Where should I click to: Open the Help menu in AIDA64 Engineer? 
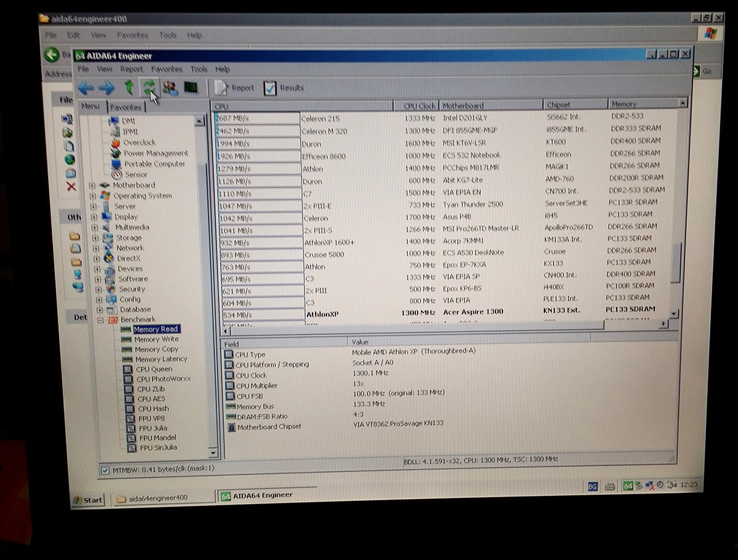pos(223,69)
